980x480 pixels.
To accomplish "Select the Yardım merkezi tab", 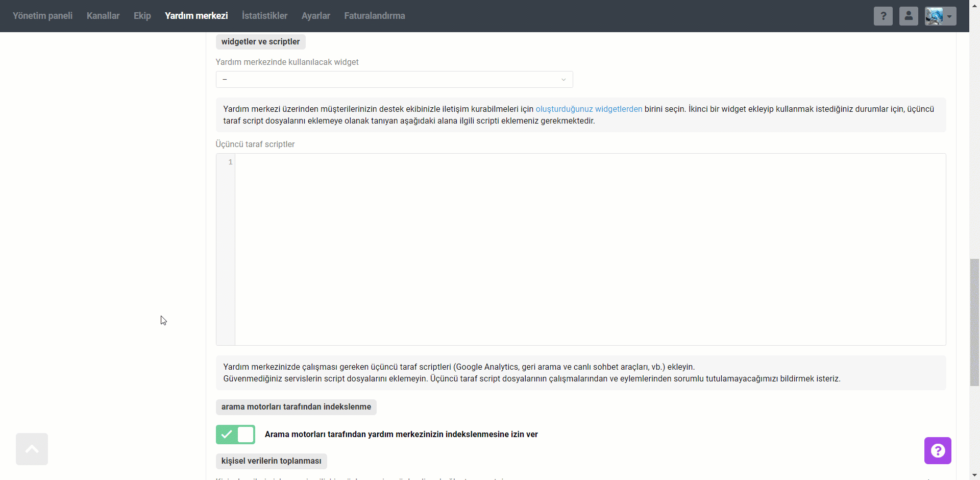I will tap(196, 16).
